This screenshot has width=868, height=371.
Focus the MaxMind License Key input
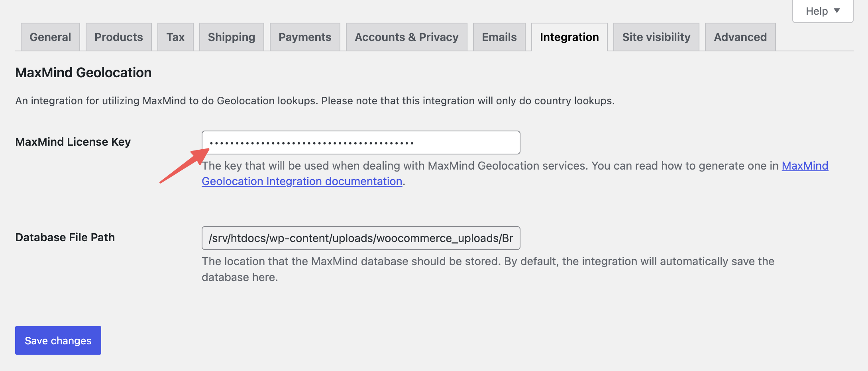click(x=361, y=142)
